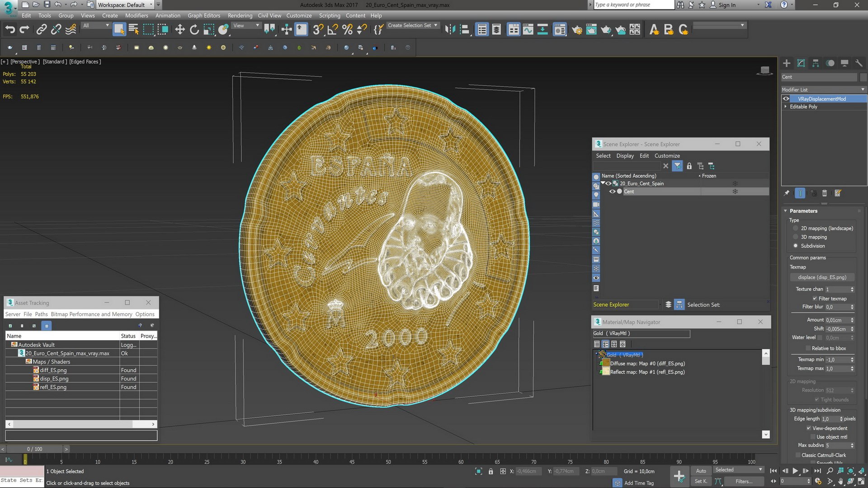Select the Link tool icon
Viewport: 868px width, 488px height.
tap(41, 30)
